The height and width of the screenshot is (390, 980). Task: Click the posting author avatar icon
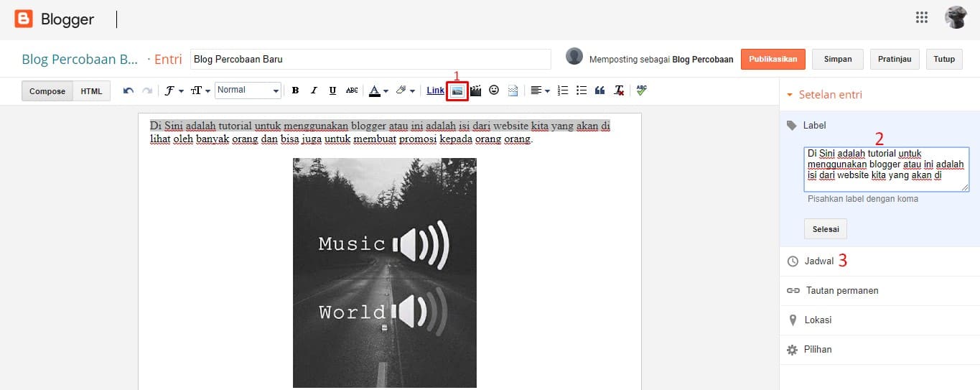(574, 57)
